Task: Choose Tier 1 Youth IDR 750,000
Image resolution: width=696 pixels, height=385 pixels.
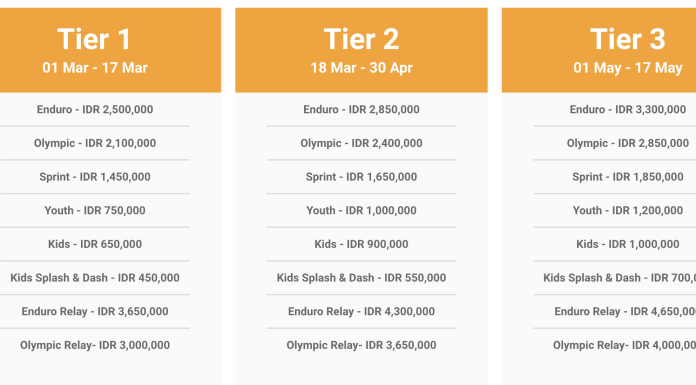Action: click(95, 210)
